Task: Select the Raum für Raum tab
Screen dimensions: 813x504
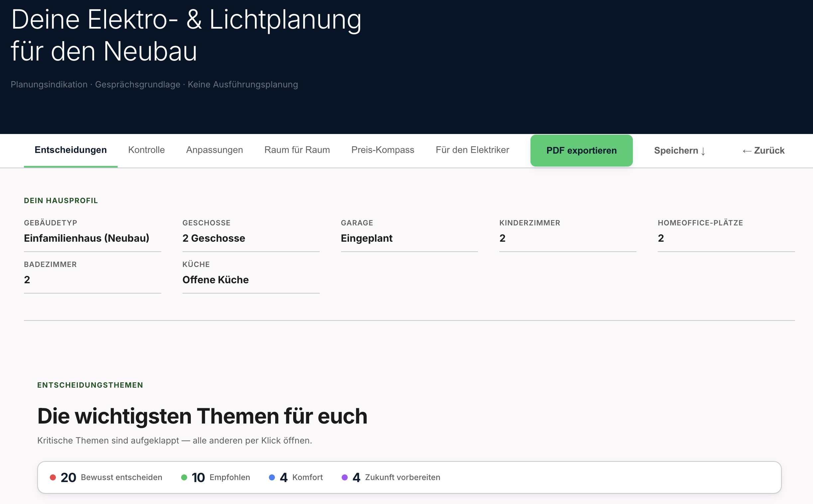Action: pos(297,150)
